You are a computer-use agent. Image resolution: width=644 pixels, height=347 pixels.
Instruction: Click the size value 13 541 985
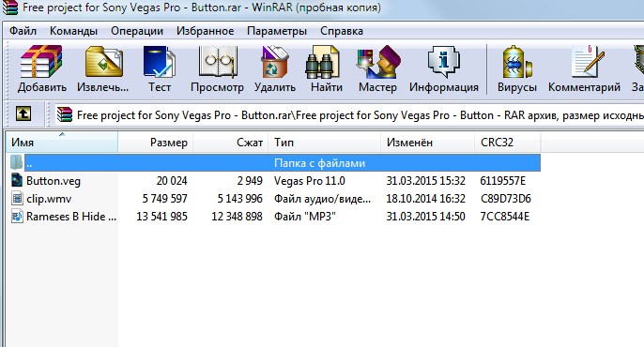(x=161, y=217)
